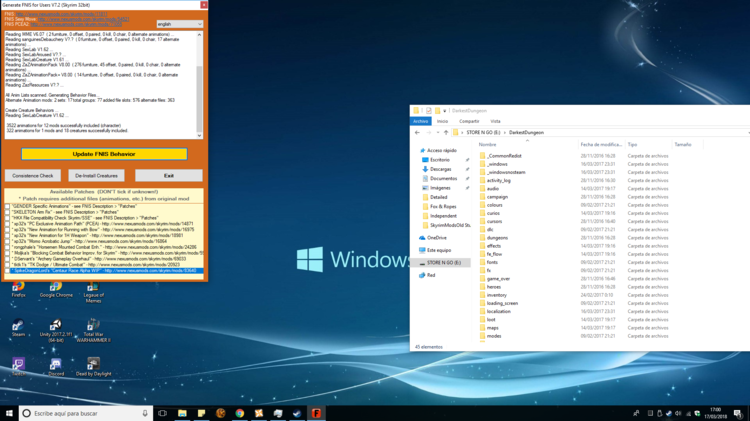Select the _CommonRedist folder icon

coord(483,156)
